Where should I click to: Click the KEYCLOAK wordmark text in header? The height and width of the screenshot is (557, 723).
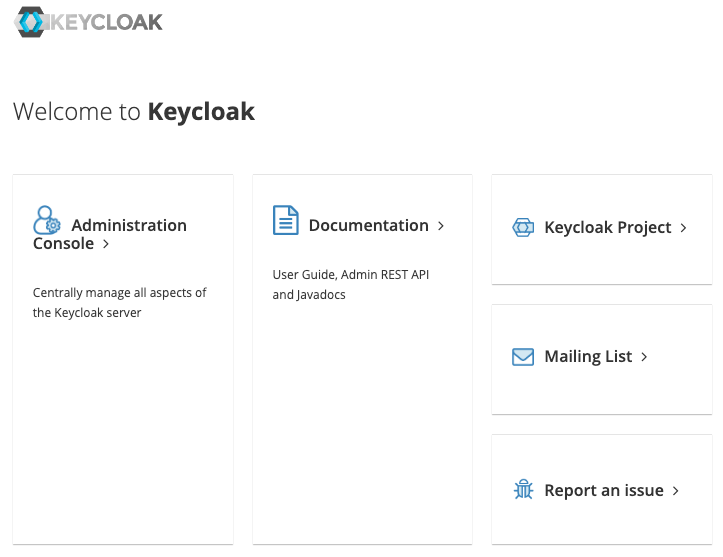click(106, 22)
